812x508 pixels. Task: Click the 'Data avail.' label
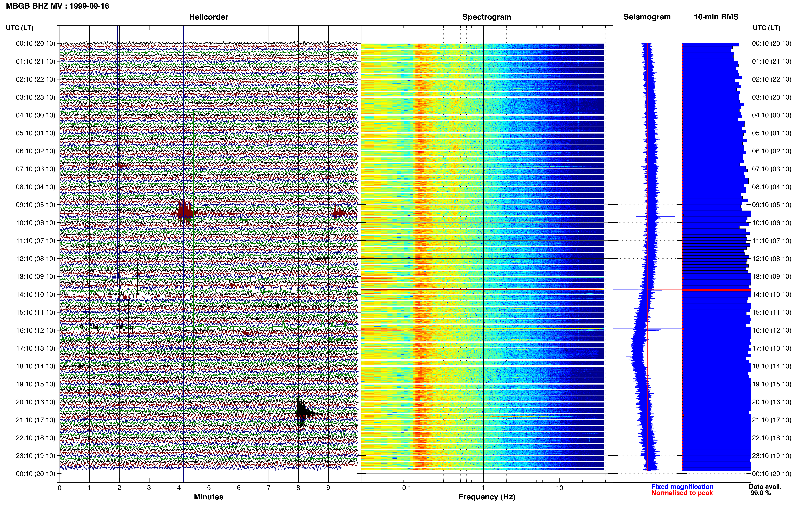[x=765, y=487]
